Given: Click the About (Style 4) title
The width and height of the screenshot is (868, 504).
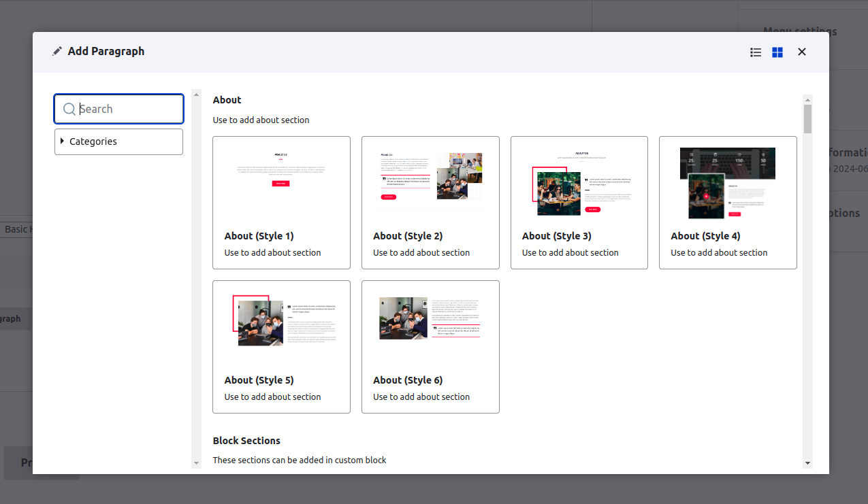Looking at the screenshot, I should [x=705, y=236].
